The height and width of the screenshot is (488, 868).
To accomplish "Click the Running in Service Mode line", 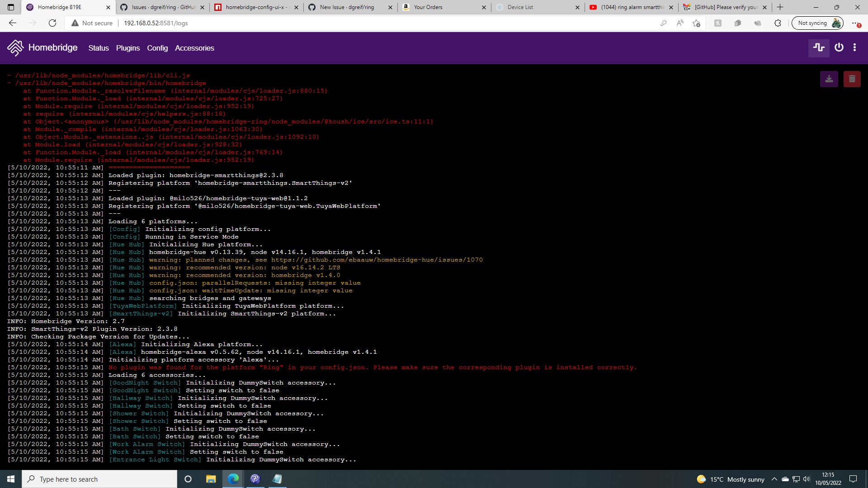I will pyautogui.click(x=192, y=237).
